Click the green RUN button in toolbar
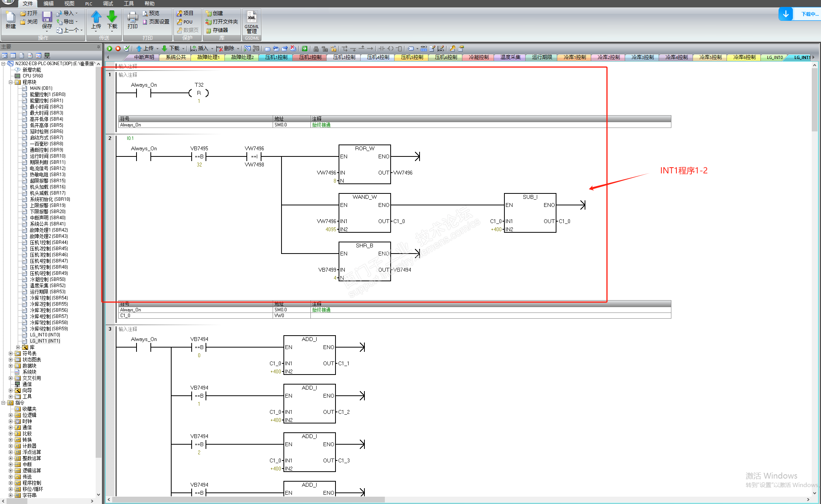 click(110, 49)
